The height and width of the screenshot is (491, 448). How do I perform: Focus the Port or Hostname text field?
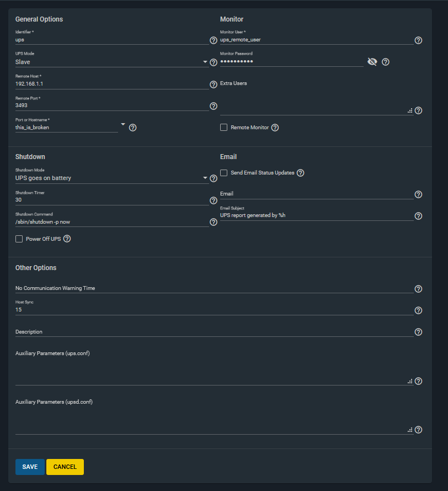pyautogui.click(x=67, y=128)
